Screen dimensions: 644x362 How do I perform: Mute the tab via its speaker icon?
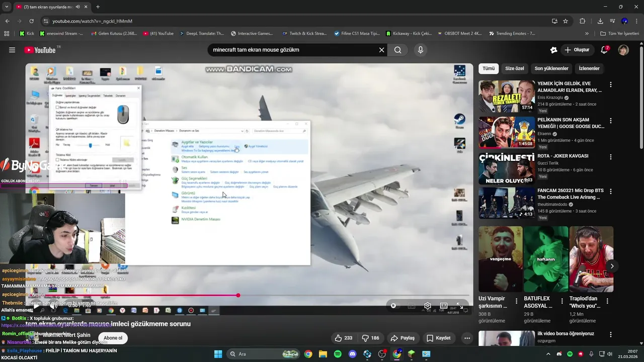pyautogui.click(x=77, y=7)
